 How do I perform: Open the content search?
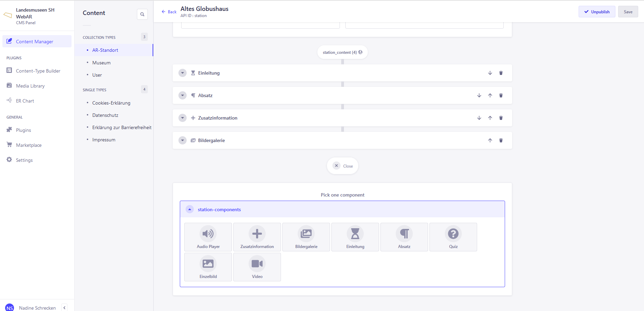142,14
